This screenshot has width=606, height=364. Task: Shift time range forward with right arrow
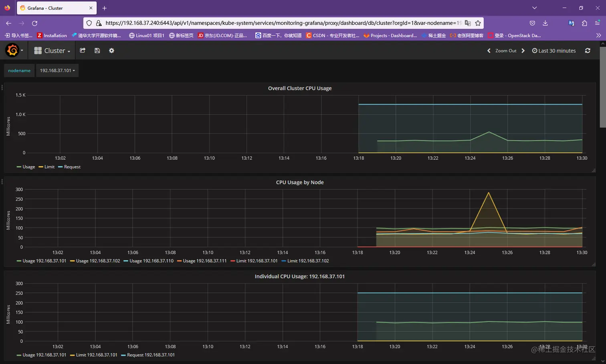coord(523,51)
